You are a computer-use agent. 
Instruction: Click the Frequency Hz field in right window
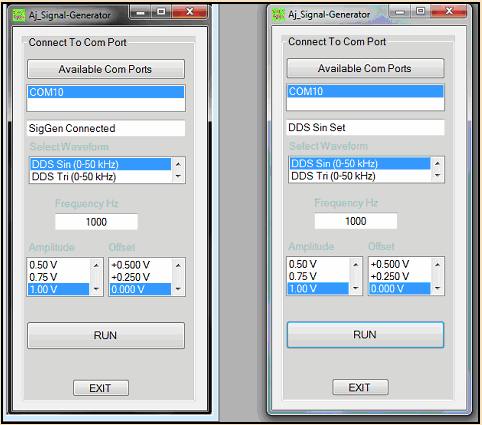pyautogui.click(x=356, y=221)
